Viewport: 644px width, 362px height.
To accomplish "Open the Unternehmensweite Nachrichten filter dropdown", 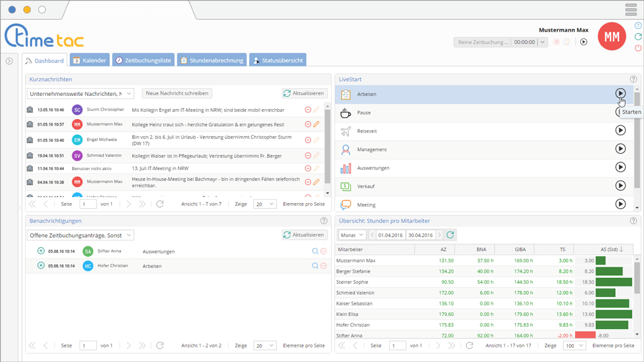I will (80, 93).
